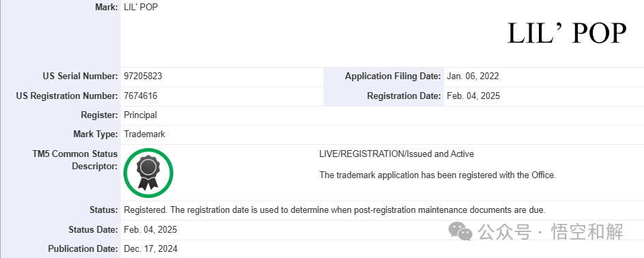The height and width of the screenshot is (258, 644).
Task: Click the Mark text LIL' POP value
Action: [141, 8]
